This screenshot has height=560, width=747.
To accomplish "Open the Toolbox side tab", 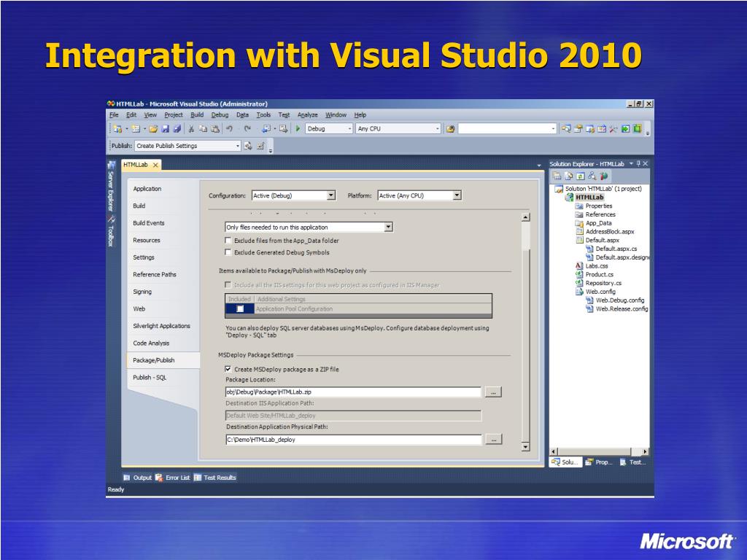I will [x=111, y=231].
